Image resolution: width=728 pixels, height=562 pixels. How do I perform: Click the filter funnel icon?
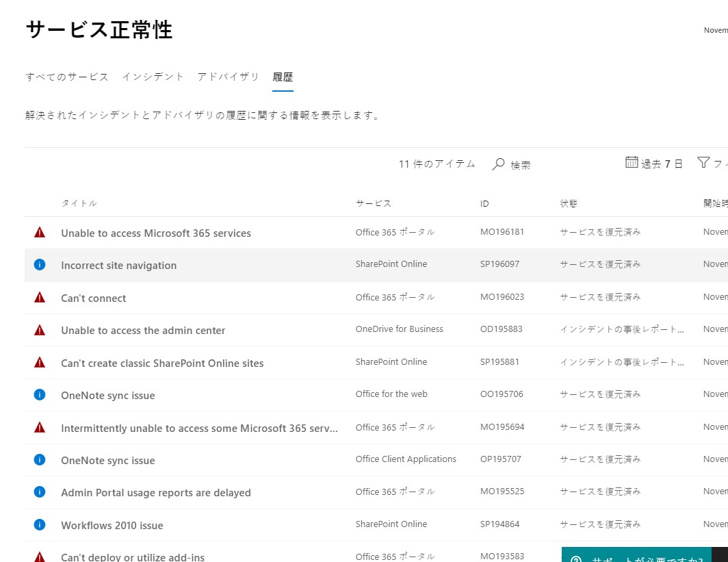click(703, 162)
